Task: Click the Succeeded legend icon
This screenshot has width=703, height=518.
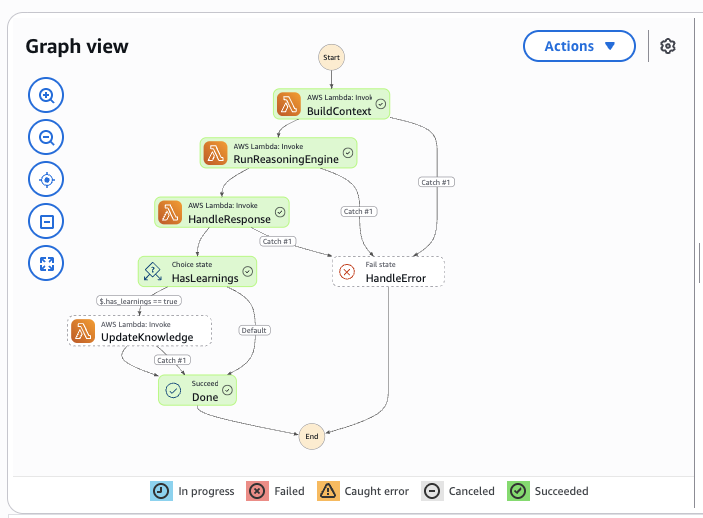Action: [518, 491]
